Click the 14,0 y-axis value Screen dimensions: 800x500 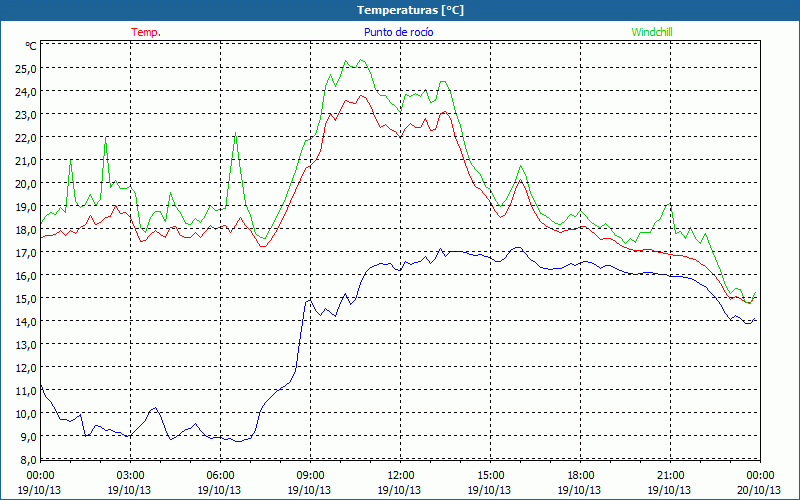[26, 321]
